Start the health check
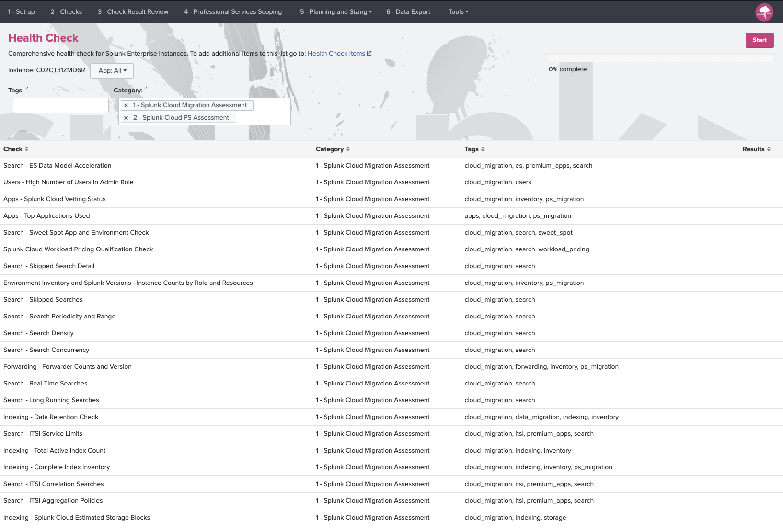Image resolution: width=783 pixels, height=532 pixels. (x=760, y=40)
